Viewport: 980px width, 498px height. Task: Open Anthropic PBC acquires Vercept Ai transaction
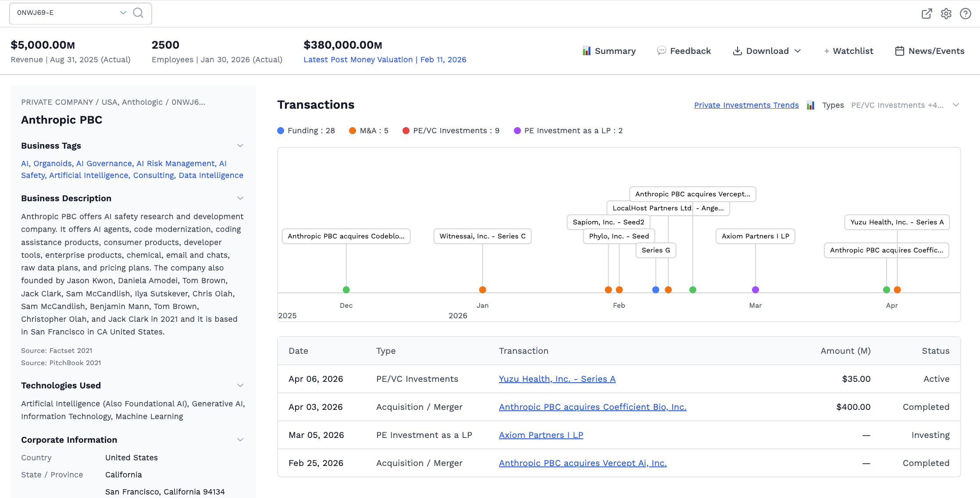(x=583, y=463)
